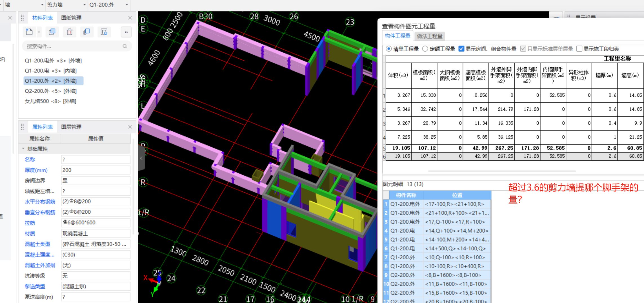This screenshot has width=644, height=303.
Task: Close the component list panel
Action: point(130,18)
